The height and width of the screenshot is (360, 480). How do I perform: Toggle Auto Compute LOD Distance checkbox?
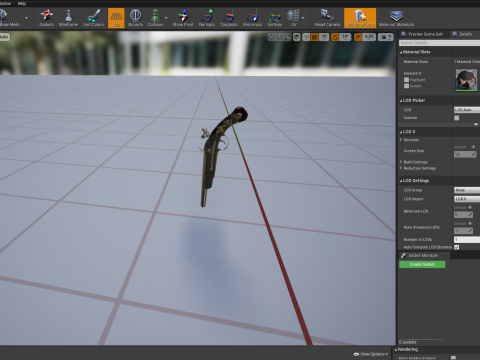[457, 247]
